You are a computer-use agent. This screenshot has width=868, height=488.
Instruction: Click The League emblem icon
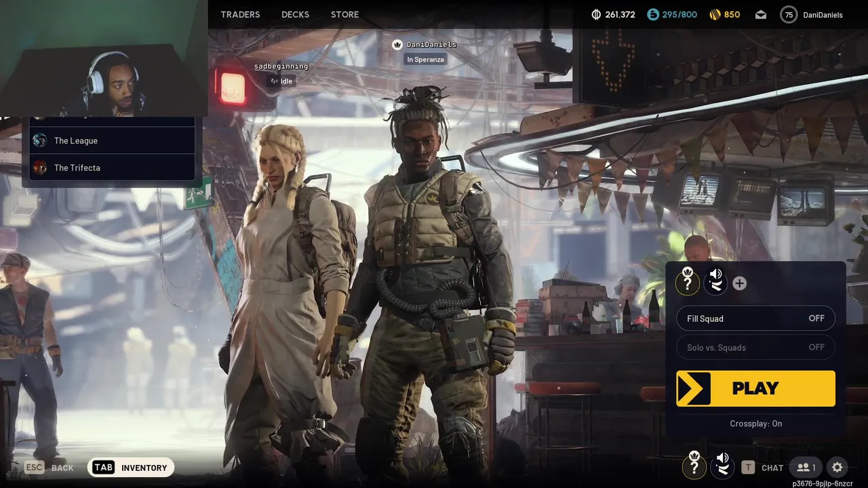coord(40,140)
